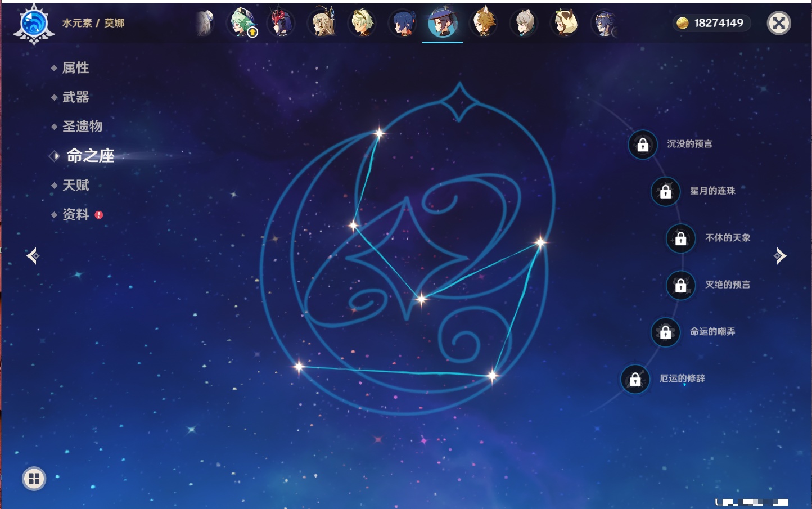Click the topmost star node of constellation
812x509 pixels.
click(x=380, y=133)
